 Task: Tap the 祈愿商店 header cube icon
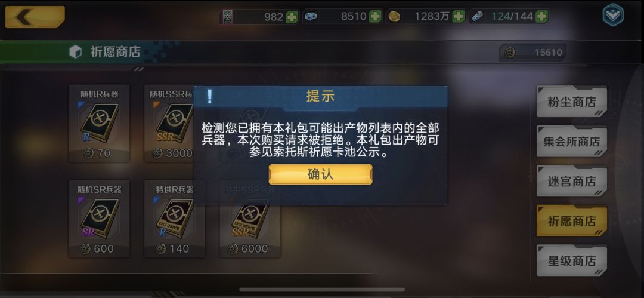[x=75, y=52]
